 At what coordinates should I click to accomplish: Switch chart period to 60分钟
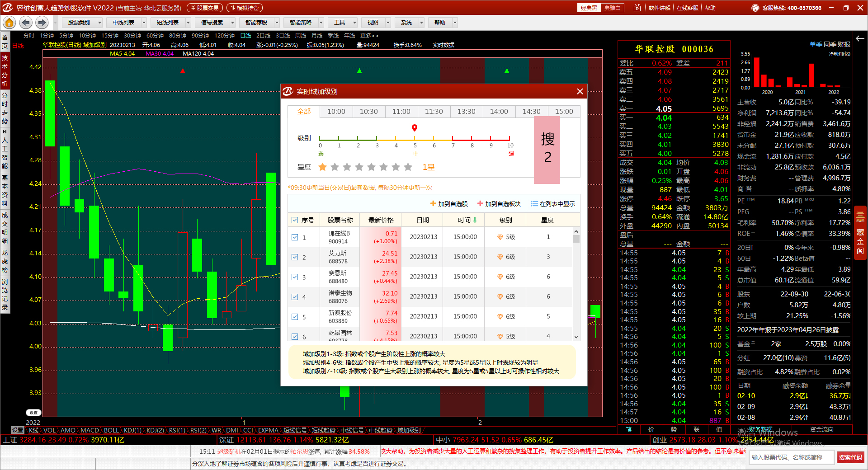tap(155, 35)
